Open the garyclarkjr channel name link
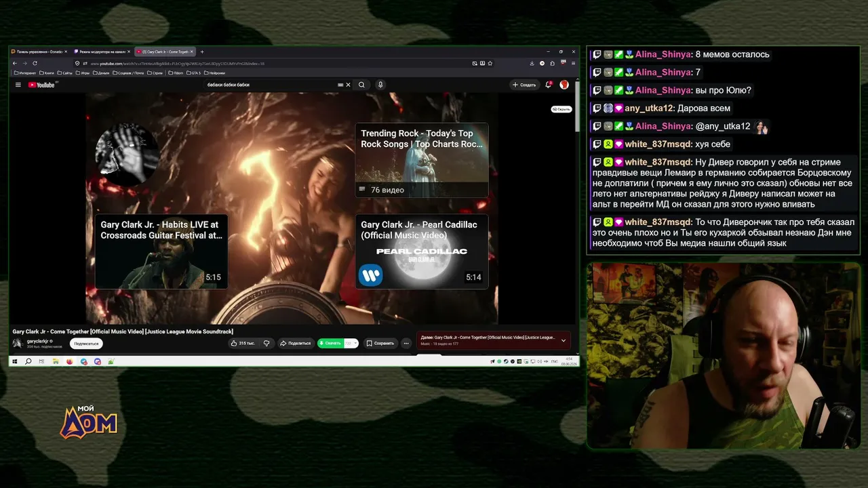Image resolution: width=868 pixels, height=488 pixels. coord(37,341)
